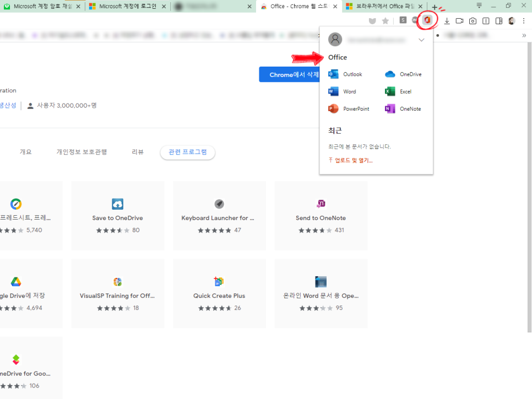Click the bookmark star in the address bar
Screen dimensions: 532x399
coord(385,20)
